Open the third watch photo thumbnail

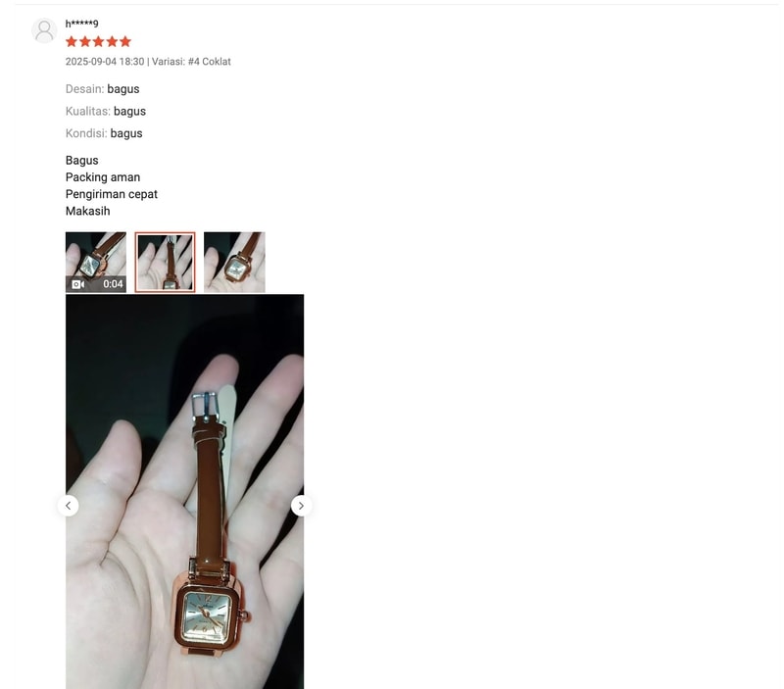click(x=234, y=262)
